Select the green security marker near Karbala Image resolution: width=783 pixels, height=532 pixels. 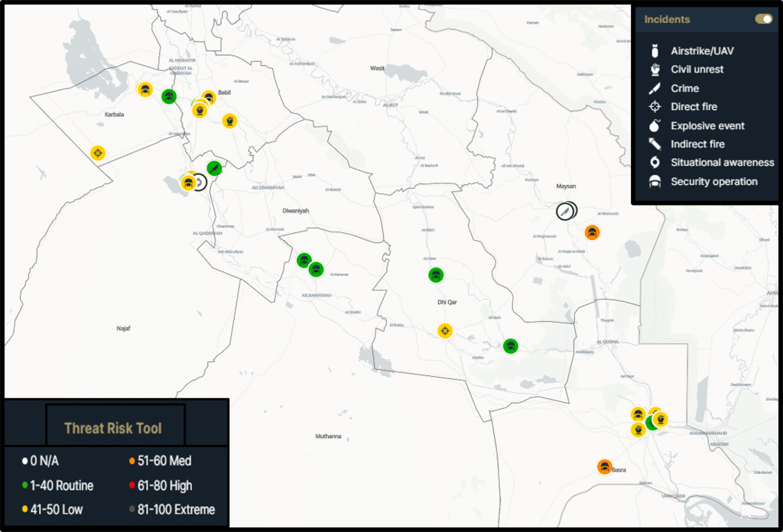[x=169, y=96]
